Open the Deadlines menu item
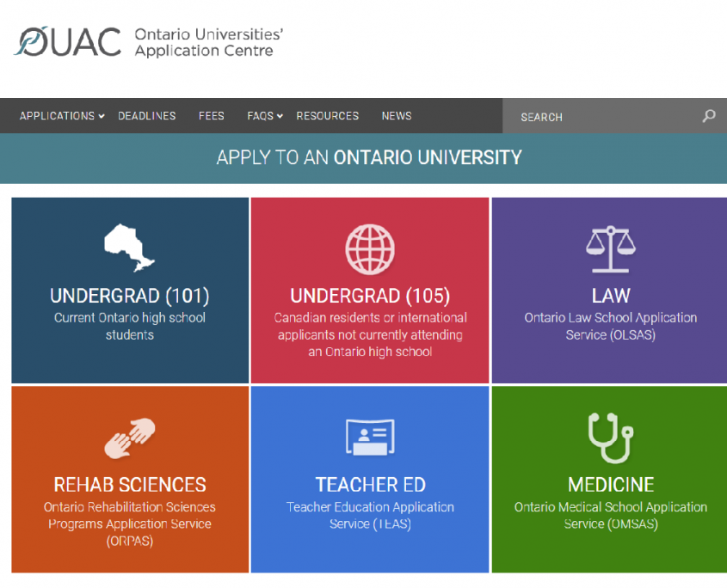Image resolution: width=727 pixels, height=588 pixels. pyautogui.click(x=147, y=116)
